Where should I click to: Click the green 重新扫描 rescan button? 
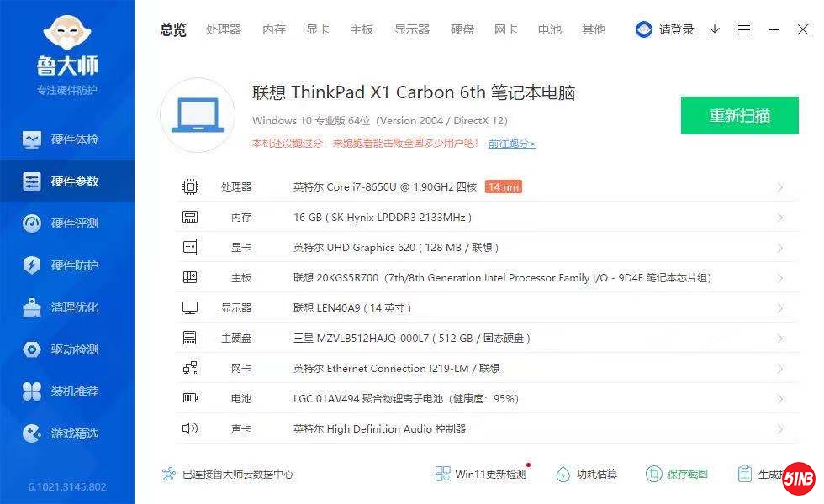(x=739, y=116)
